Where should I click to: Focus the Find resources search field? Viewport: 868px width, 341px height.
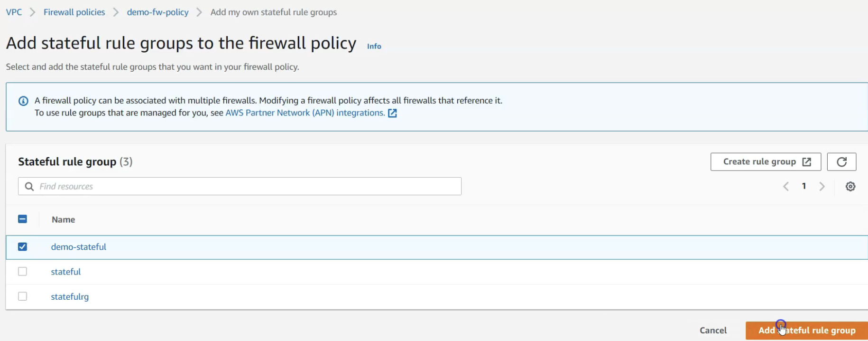coord(247,187)
